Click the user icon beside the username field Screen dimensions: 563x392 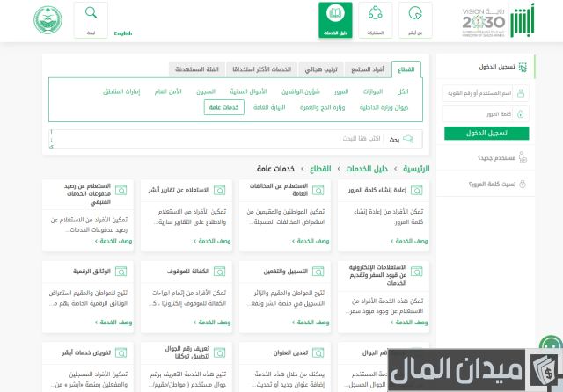[521, 93]
